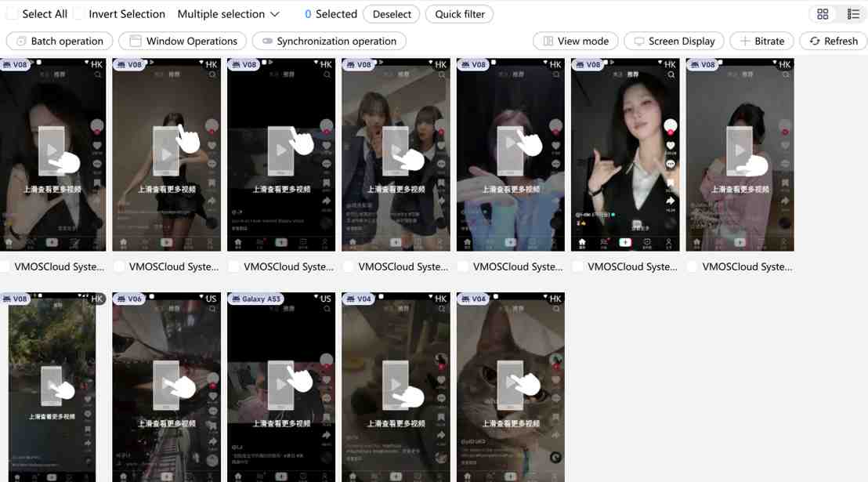Open the Batch operation menu
Image resolution: width=868 pixels, height=482 pixels.
coord(60,41)
